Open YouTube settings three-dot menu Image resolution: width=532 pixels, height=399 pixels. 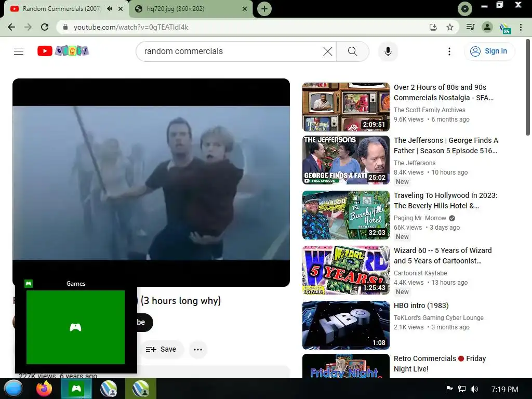point(449,51)
